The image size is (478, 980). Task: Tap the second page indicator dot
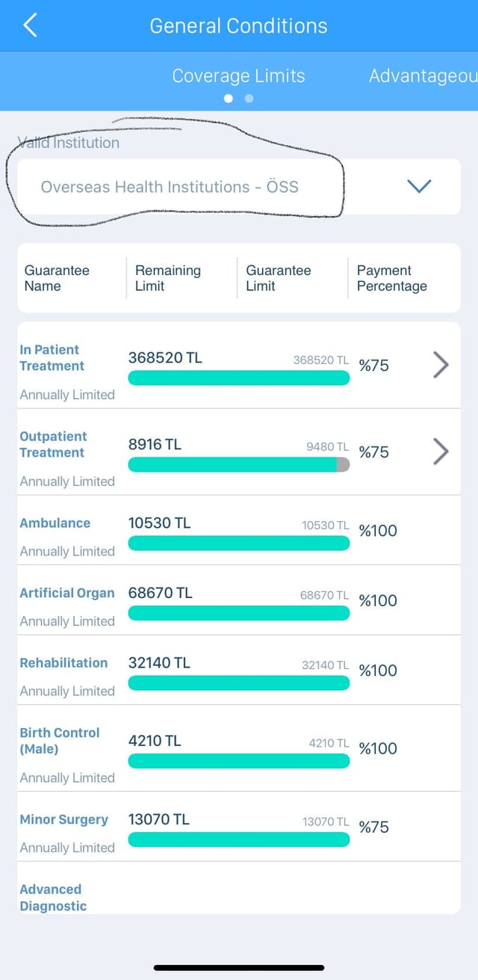coord(249,99)
